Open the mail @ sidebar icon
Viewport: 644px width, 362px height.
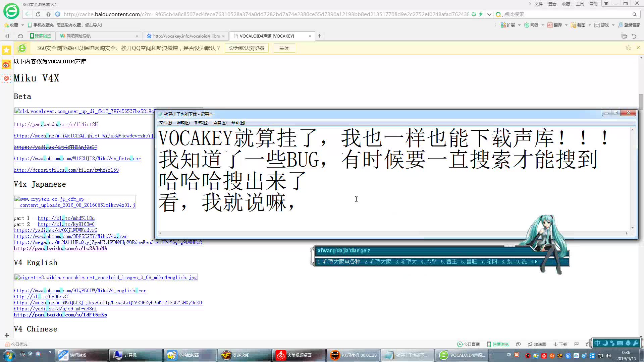tap(6, 78)
